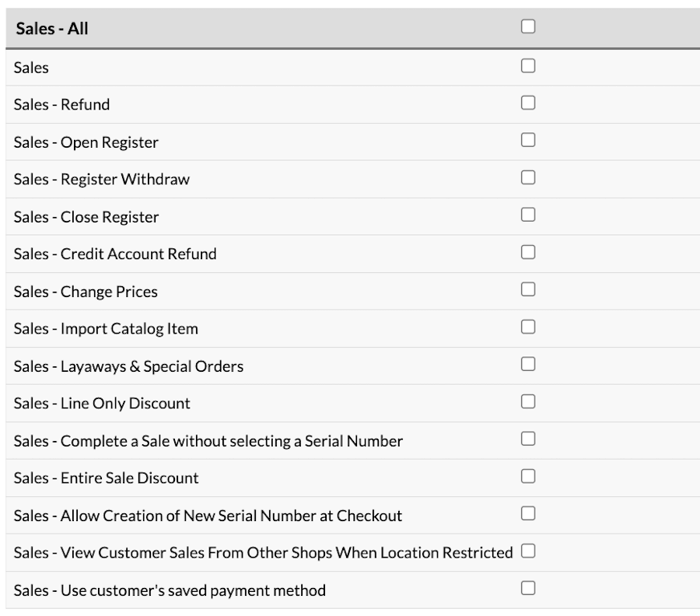Click the Sales - All header label
This screenshot has height=616, width=700.
pos(52,29)
